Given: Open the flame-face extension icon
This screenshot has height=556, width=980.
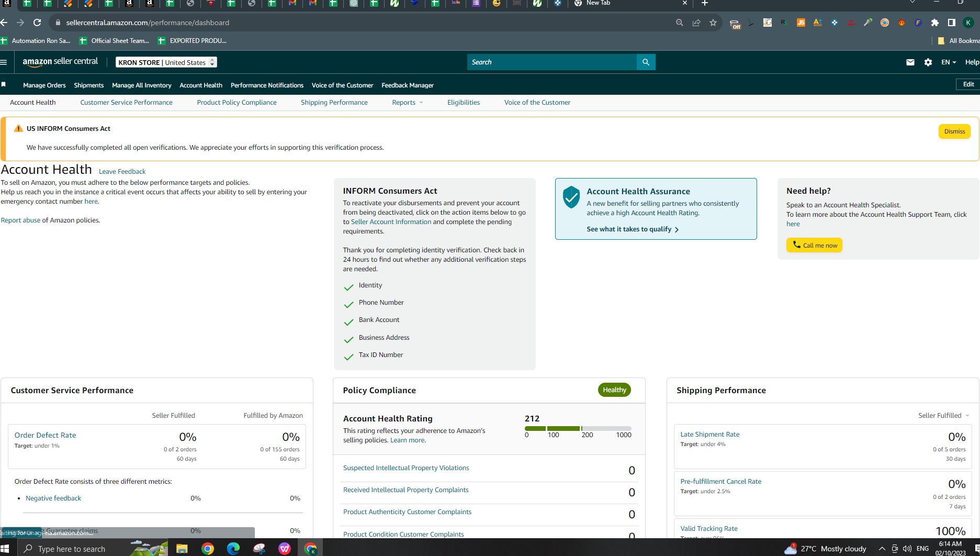Looking at the screenshot, I should (902, 23).
